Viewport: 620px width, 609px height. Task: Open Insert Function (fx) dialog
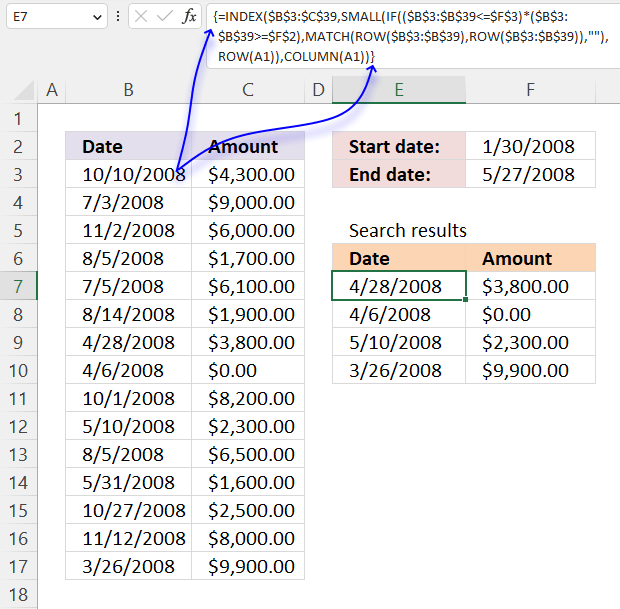(x=190, y=17)
